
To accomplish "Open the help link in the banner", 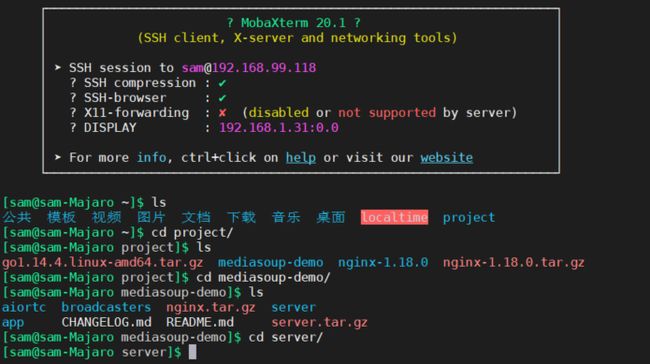I will click(x=301, y=158).
